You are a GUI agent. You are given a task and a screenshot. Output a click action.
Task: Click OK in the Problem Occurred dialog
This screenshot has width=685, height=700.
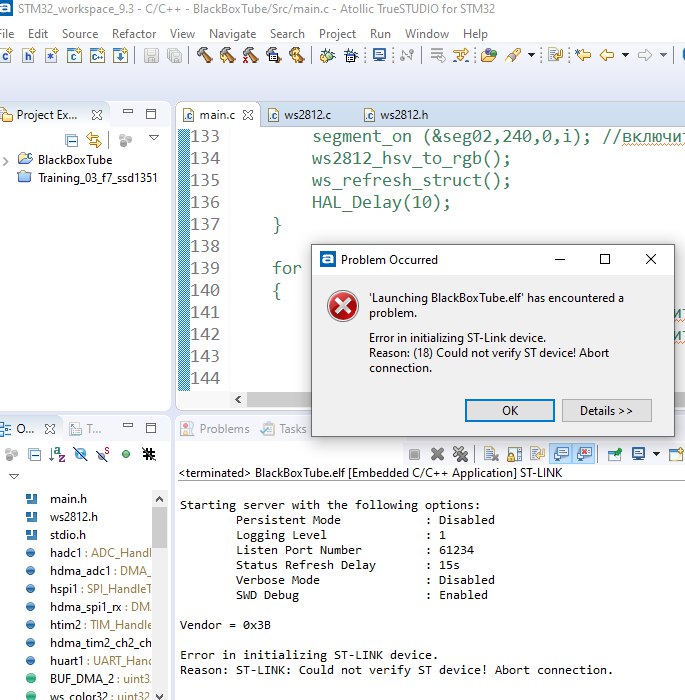[510, 410]
